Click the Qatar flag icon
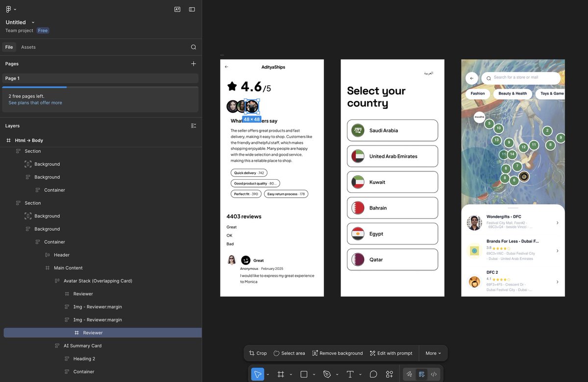The width and height of the screenshot is (588, 382). [x=358, y=260]
